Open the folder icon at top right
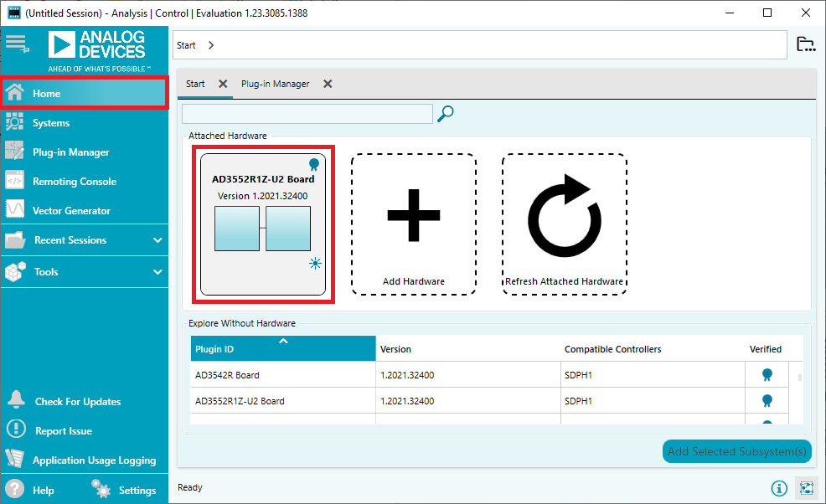 (x=805, y=45)
